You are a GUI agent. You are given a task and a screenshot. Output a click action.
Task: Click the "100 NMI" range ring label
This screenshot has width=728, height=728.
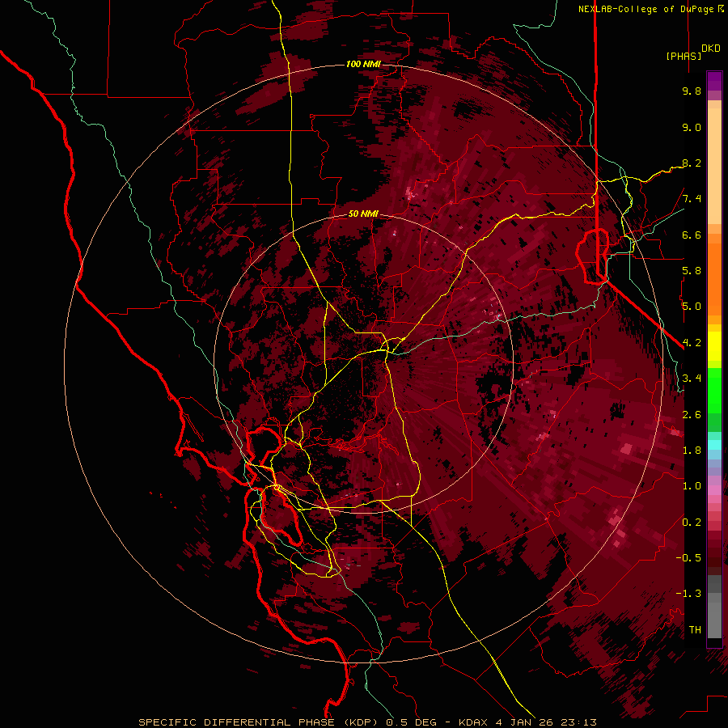[363, 64]
